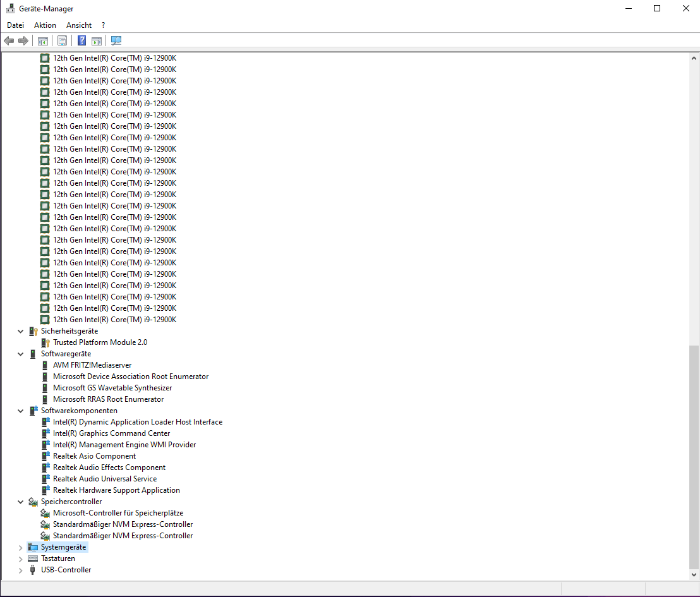The width and height of the screenshot is (700, 597).
Task: Click the show/hide action pane toolbar icon
Action: (97, 40)
